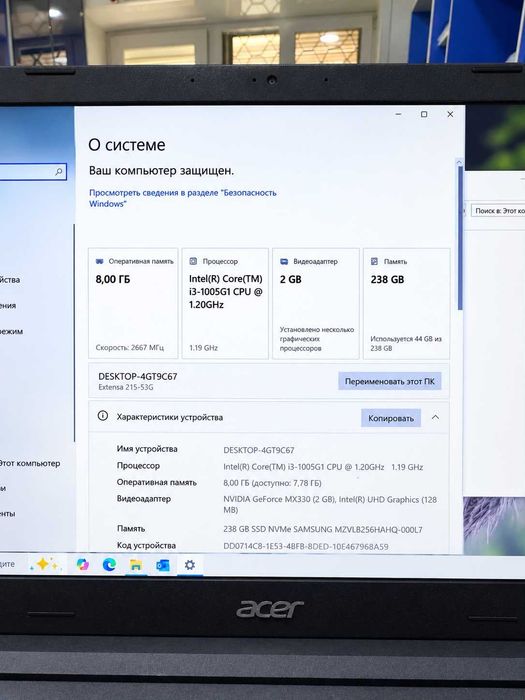Select the Settings gear on the taskbar
525x700 pixels.
[x=190, y=565]
